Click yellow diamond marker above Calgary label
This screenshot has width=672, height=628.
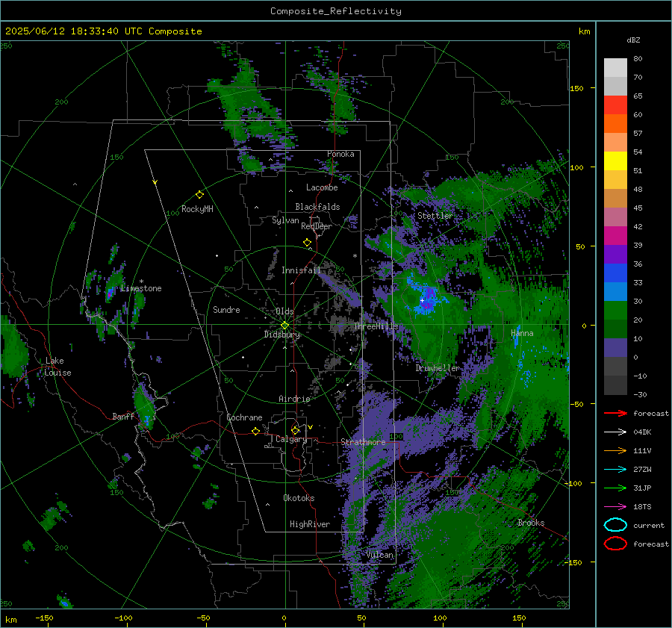[x=295, y=430]
